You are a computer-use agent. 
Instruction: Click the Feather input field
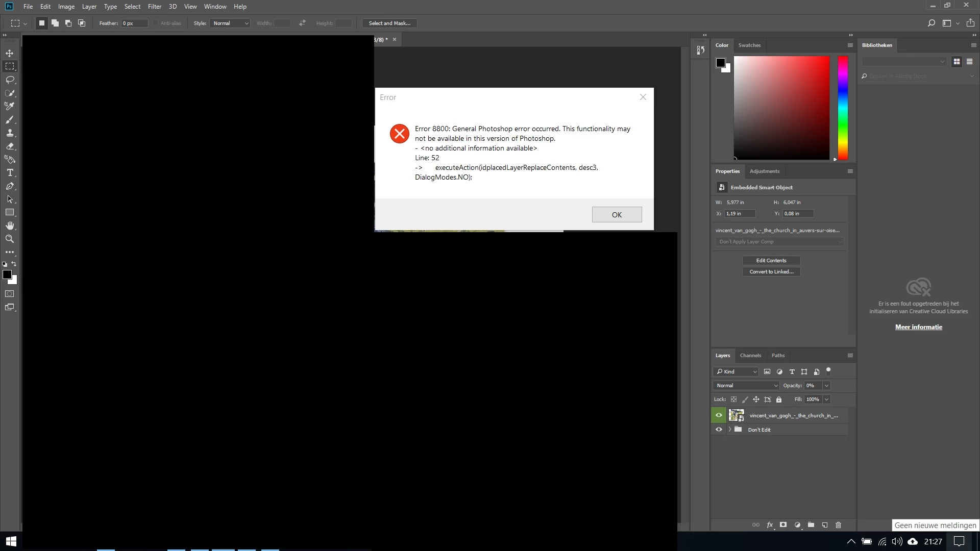click(x=134, y=23)
